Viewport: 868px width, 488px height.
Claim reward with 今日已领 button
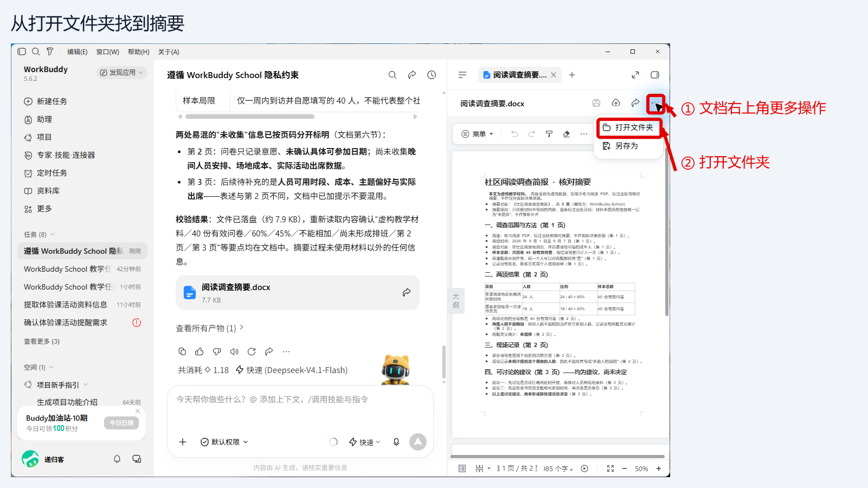[x=121, y=423]
